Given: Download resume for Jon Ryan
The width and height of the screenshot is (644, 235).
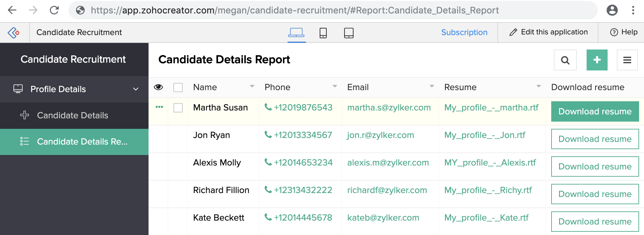Looking at the screenshot, I should [595, 139].
